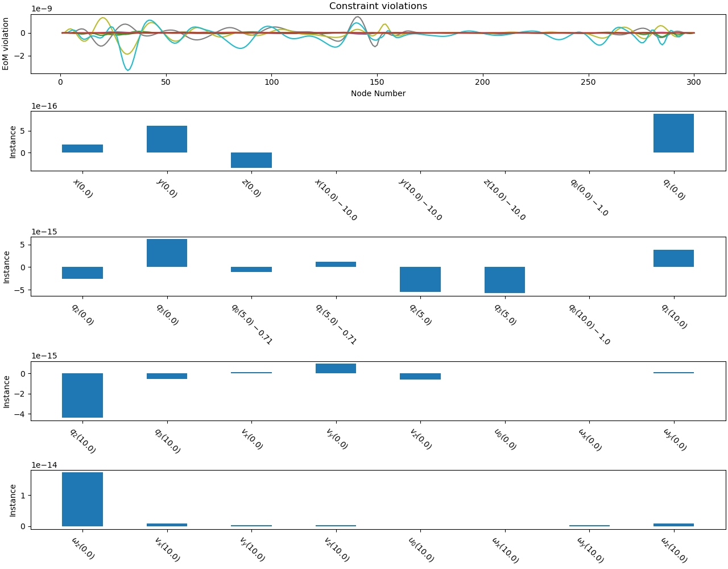The height and width of the screenshot is (569, 728).
Task: Select the vy(0.0) tick label
Action: coord(337,439)
